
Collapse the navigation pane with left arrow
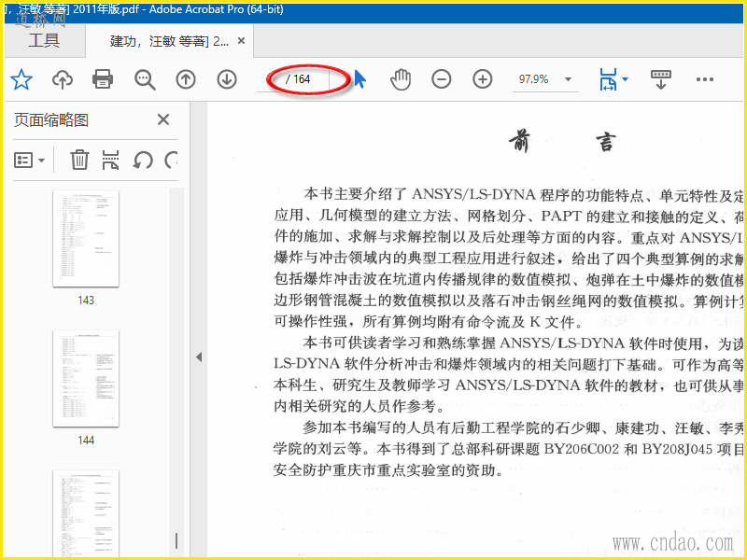(199, 357)
